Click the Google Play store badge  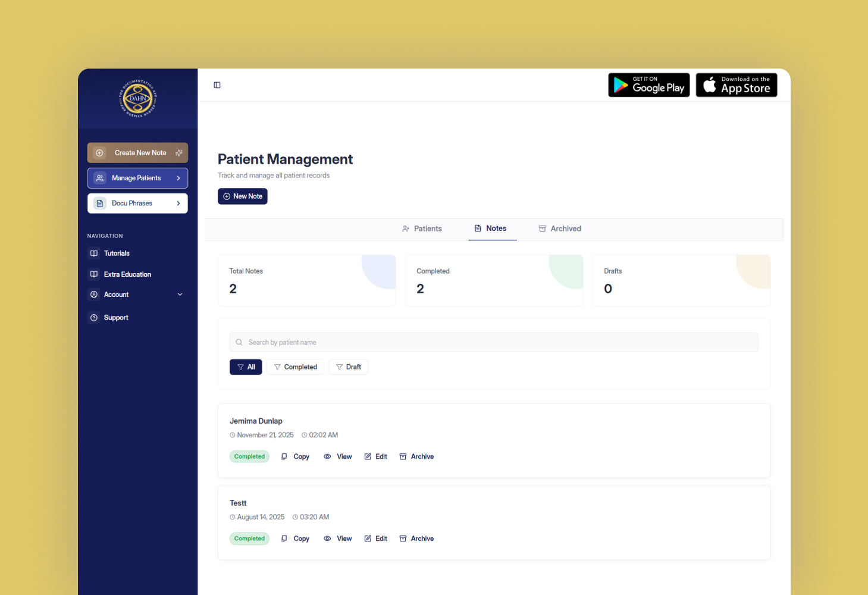click(648, 85)
